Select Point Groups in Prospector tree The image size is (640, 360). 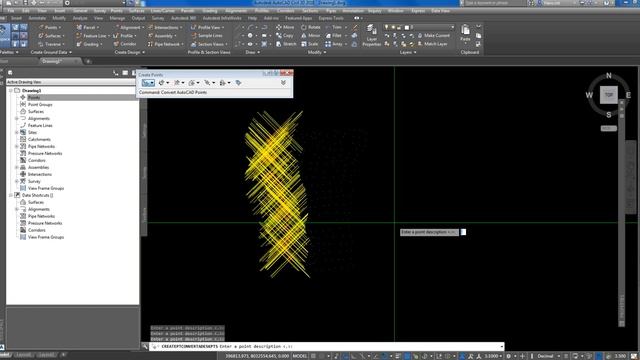tap(40, 104)
